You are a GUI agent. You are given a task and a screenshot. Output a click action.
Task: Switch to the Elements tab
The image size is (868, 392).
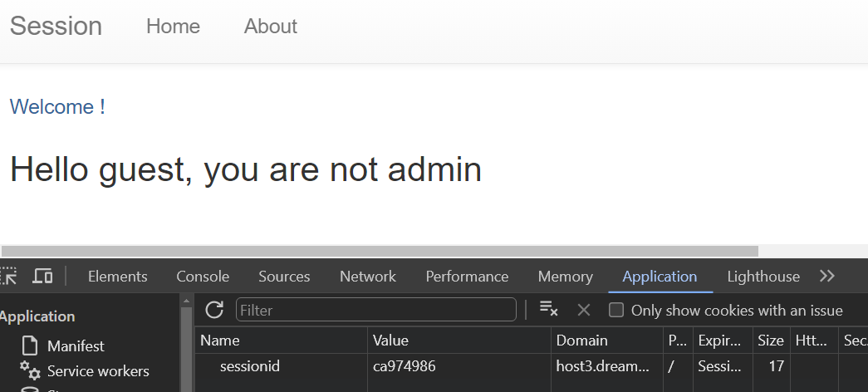[117, 277]
